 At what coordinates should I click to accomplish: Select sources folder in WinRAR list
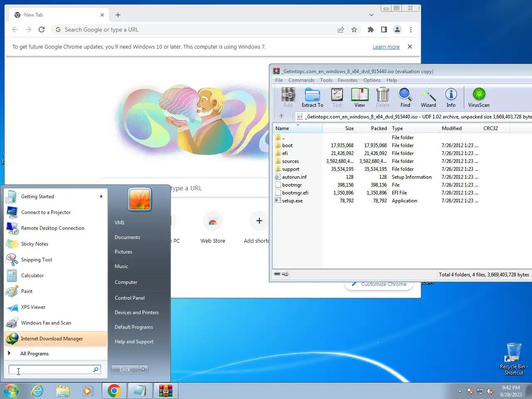click(x=290, y=161)
